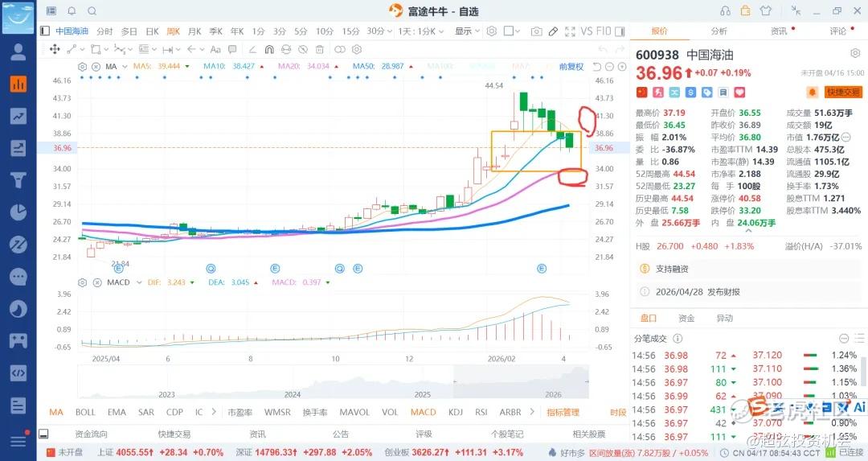The image size is (868, 461).
Task: Open the 显示 display dropdown
Action: pyautogui.click(x=467, y=31)
